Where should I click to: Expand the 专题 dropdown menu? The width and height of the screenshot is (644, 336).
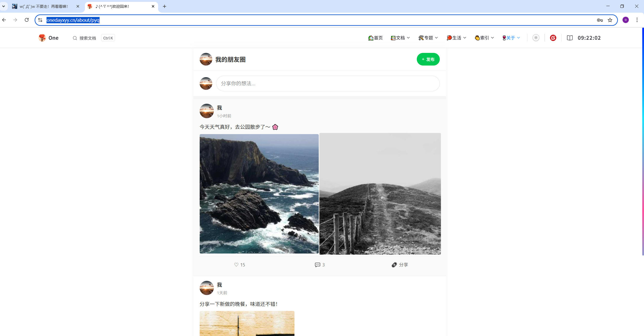(x=428, y=38)
